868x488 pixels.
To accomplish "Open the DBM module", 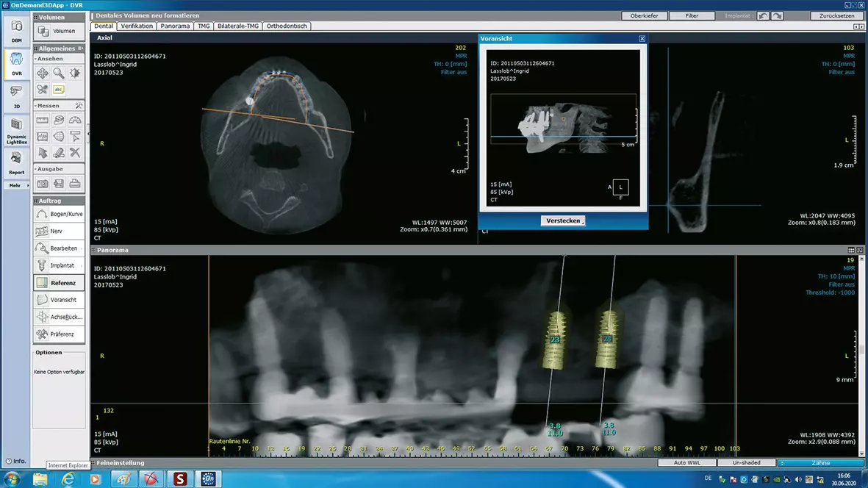I will coord(17,30).
